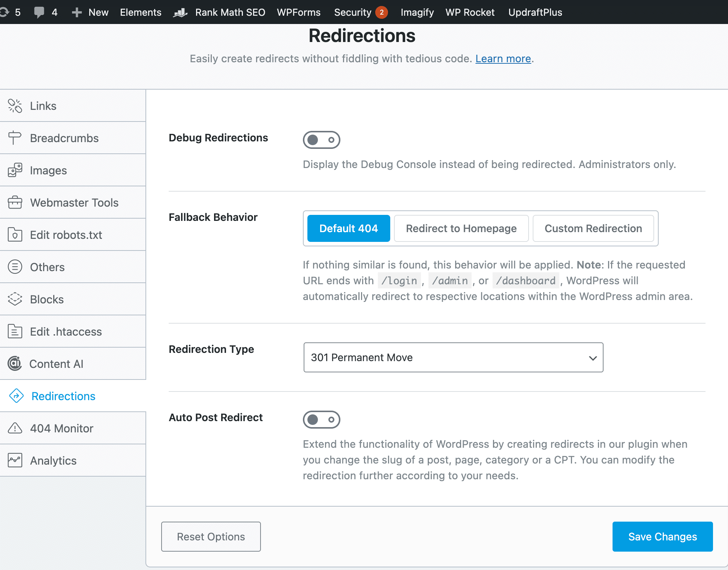Click the Content AI circular icon
This screenshot has height=570, width=728.
15,363
